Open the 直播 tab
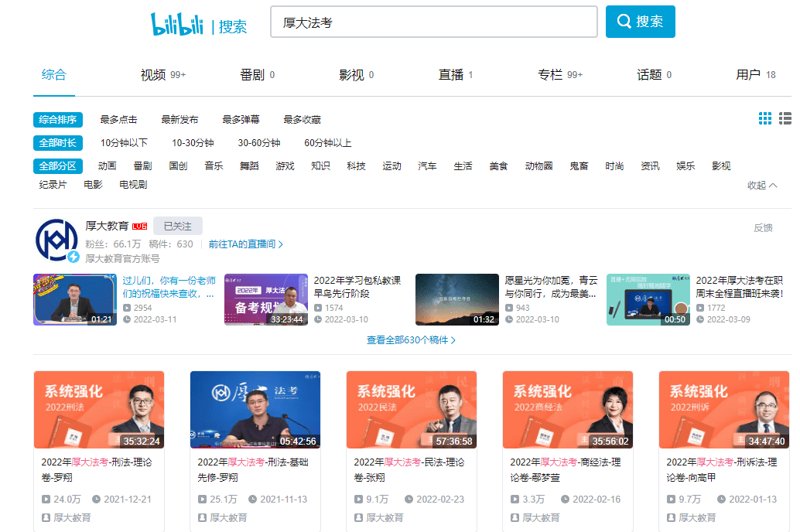The image size is (800, 532). [x=456, y=75]
